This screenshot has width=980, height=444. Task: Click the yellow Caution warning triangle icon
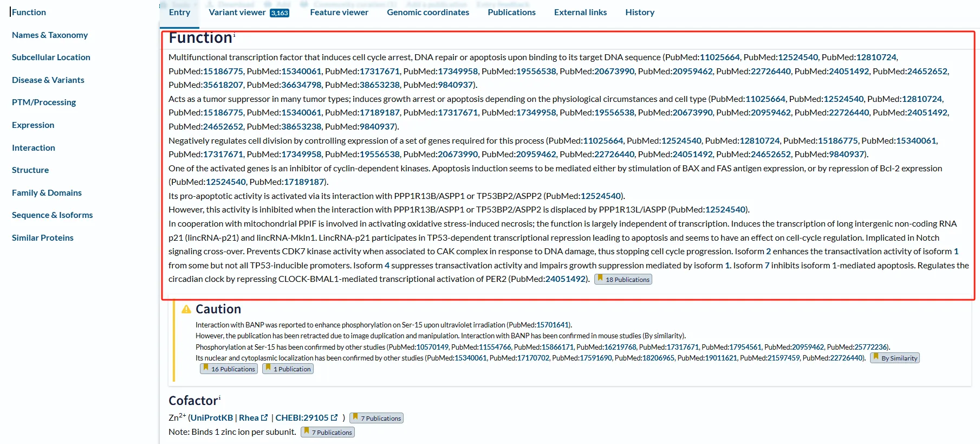186,309
